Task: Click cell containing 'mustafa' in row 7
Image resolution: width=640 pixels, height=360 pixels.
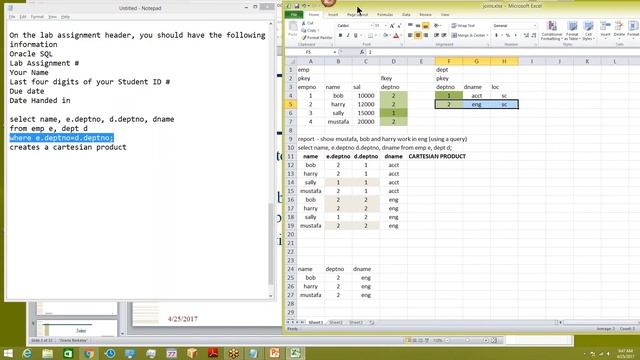Action: click(338, 122)
